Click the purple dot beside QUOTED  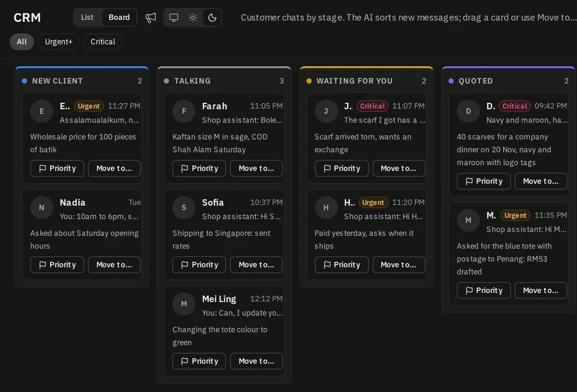(x=451, y=81)
